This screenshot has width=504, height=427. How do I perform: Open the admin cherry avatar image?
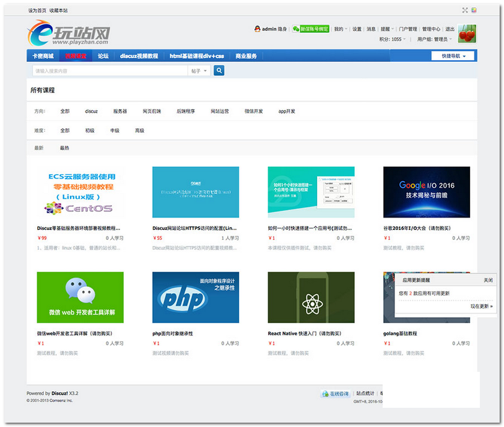point(467,33)
